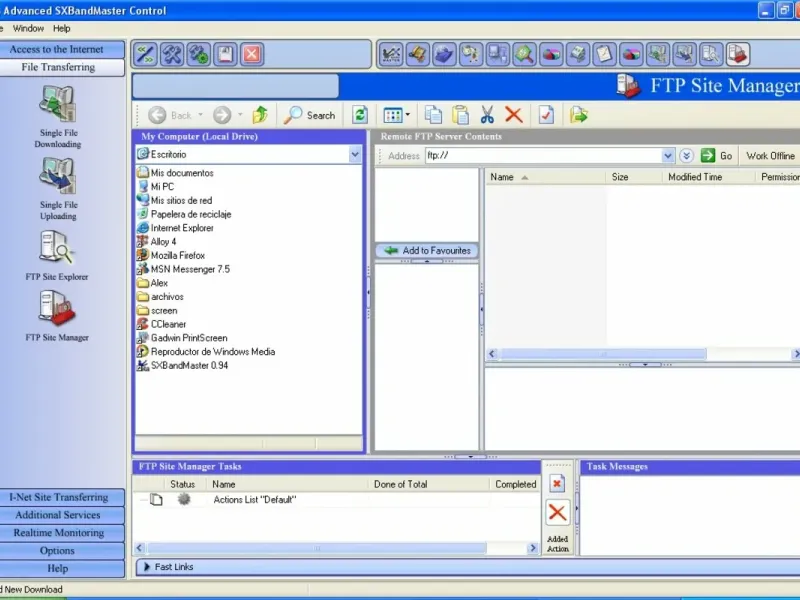
Task: Select "Mis documentos" in local list
Action: (176, 173)
